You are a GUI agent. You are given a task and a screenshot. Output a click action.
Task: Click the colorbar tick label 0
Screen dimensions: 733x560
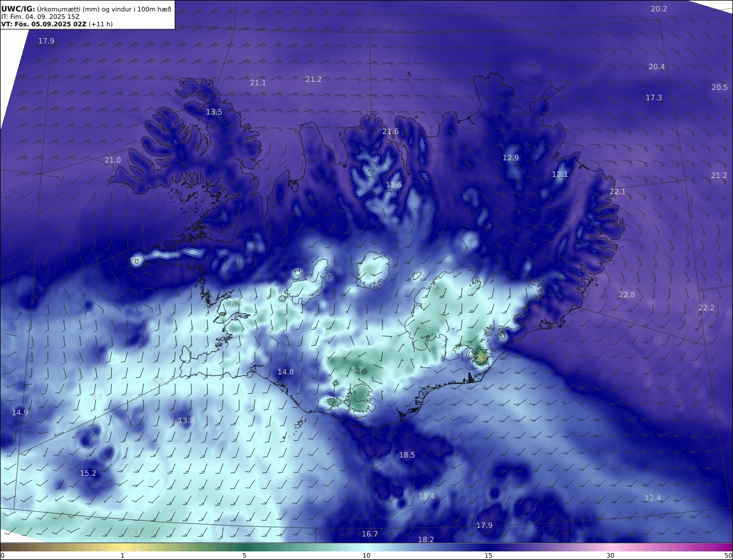coord(2,555)
